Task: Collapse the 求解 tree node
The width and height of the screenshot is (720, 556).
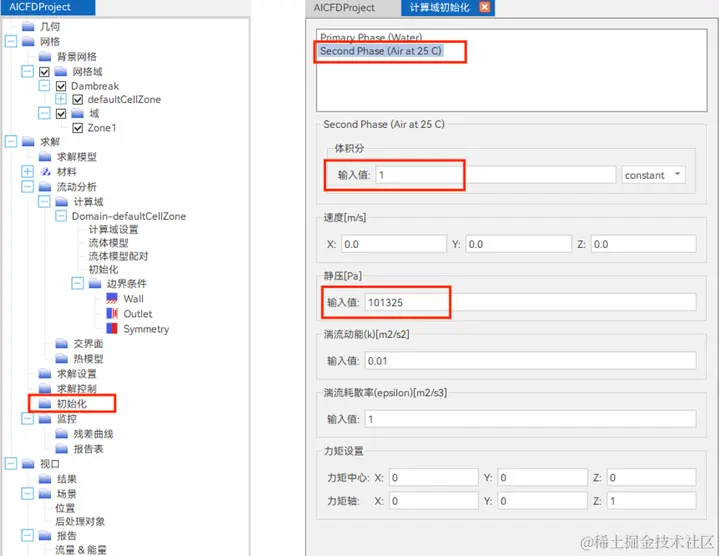Action: point(11,141)
